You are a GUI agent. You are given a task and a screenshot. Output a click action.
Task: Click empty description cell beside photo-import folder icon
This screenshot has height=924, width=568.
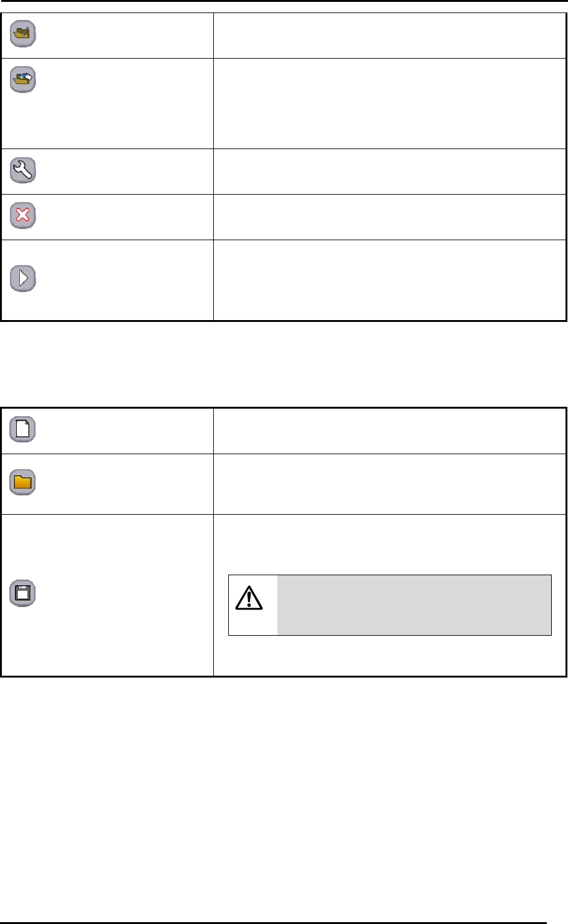[x=390, y=104]
